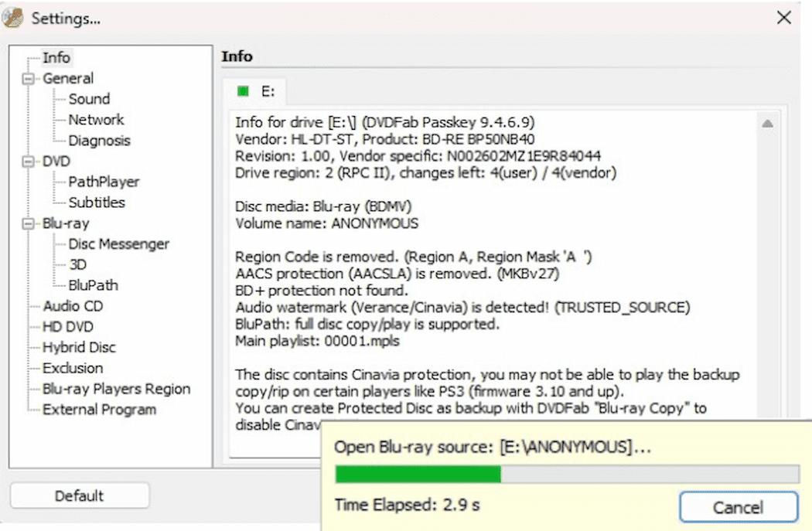Open the Sound settings
This screenshot has width=812, height=531.
tap(89, 99)
